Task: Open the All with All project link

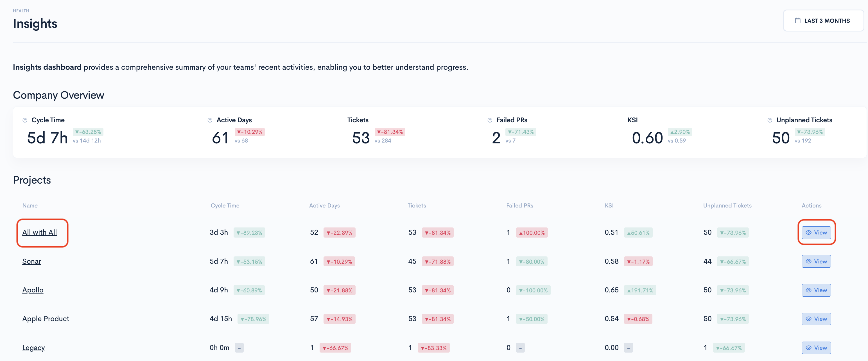Action: [x=39, y=233]
